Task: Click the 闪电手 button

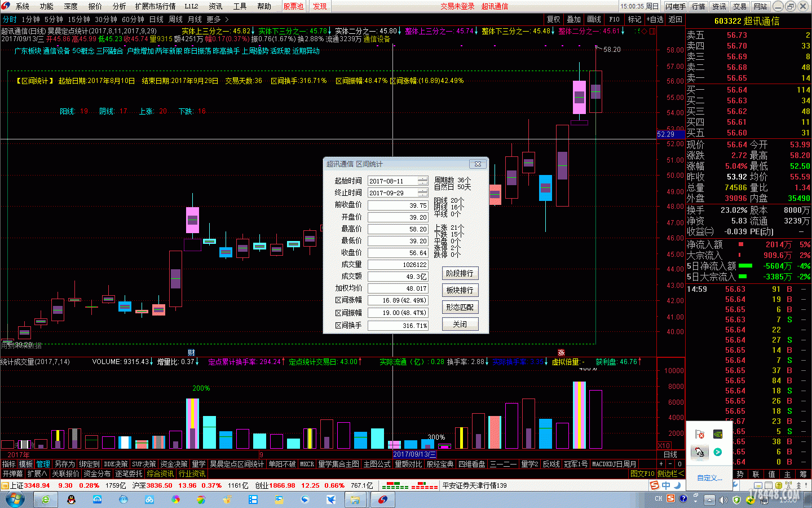Action: (x=675, y=6)
